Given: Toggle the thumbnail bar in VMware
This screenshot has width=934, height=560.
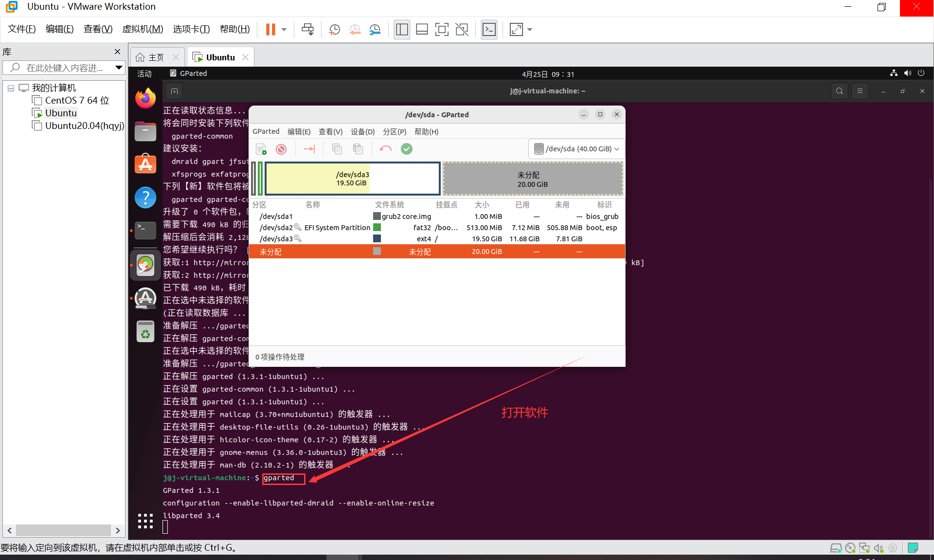Looking at the screenshot, I should tap(422, 29).
